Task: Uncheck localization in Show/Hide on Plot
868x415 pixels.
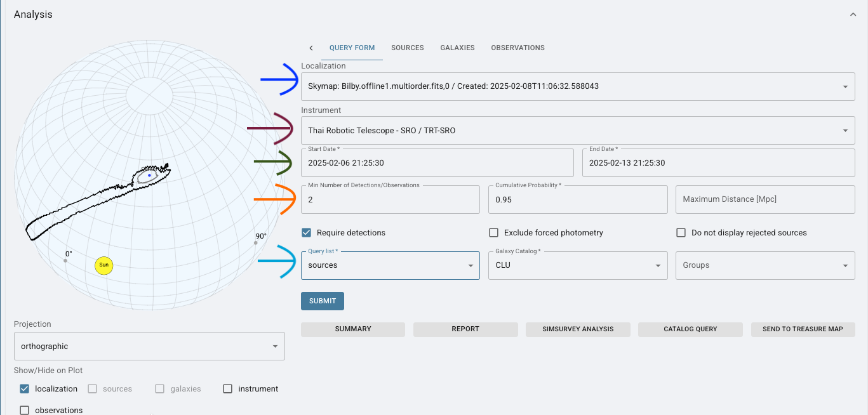Action: pyautogui.click(x=25, y=389)
